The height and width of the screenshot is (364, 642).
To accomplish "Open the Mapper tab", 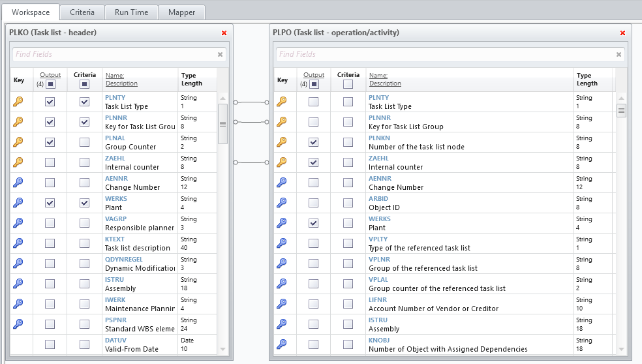I will (181, 12).
